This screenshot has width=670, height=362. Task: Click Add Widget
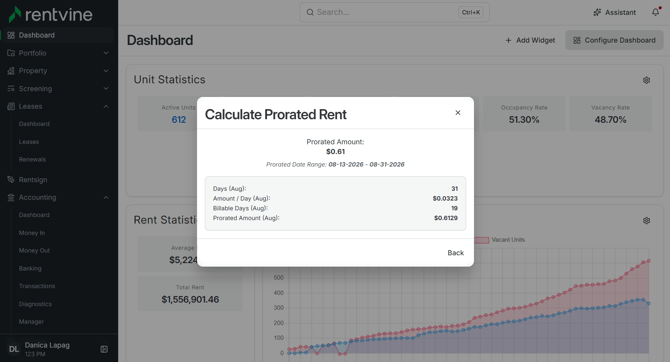530,40
